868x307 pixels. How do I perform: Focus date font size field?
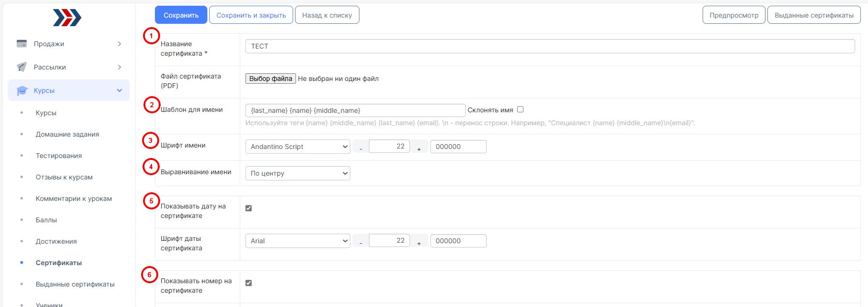(389, 240)
